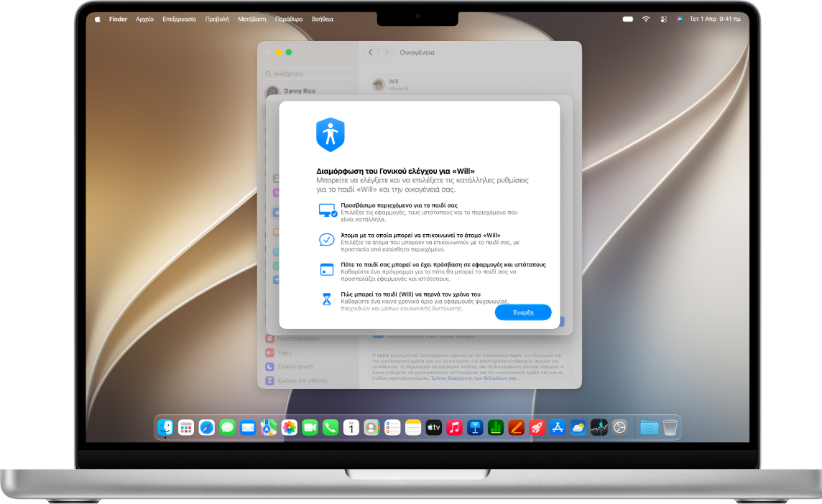This screenshot has width=822, height=504.
Task: Go forward in System Settings window
Action: (387, 52)
